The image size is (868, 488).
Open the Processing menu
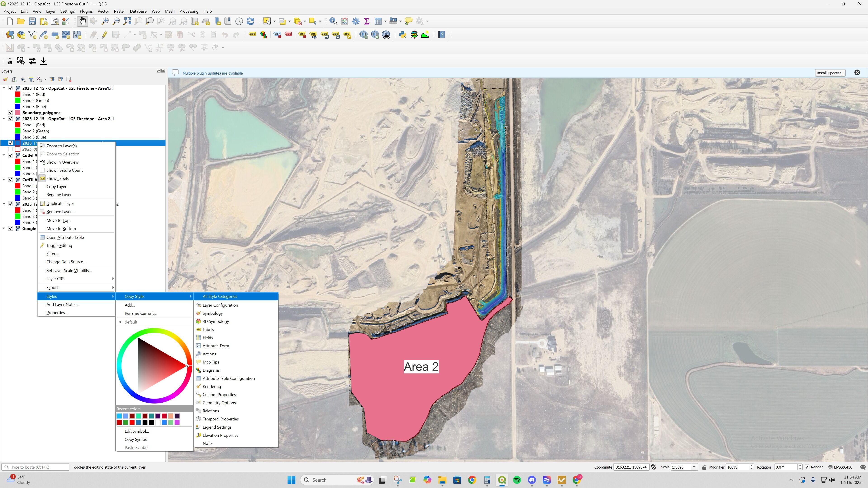189,11
